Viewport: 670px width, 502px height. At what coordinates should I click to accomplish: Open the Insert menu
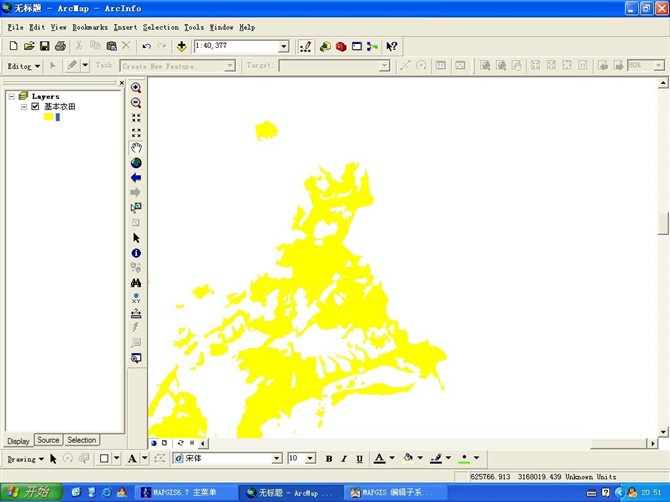pos(125,27)
